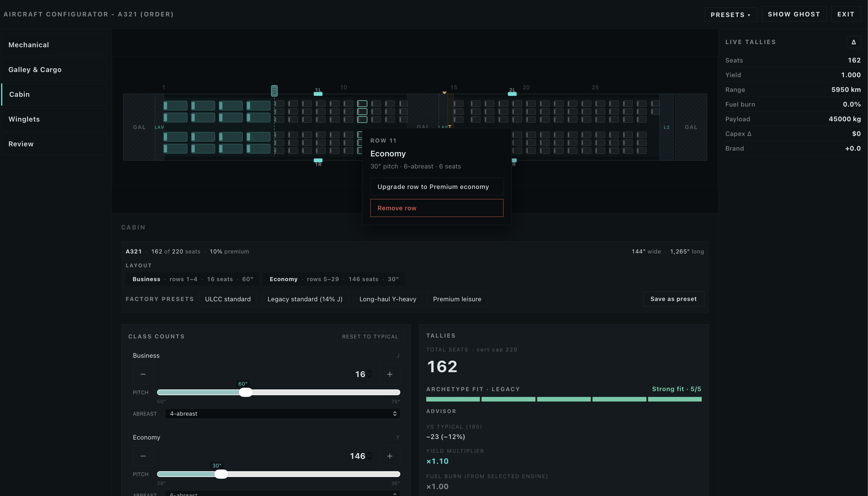Apply the ULCC standard factory preset
Screen dimensions: 868x496
(228, 299)
